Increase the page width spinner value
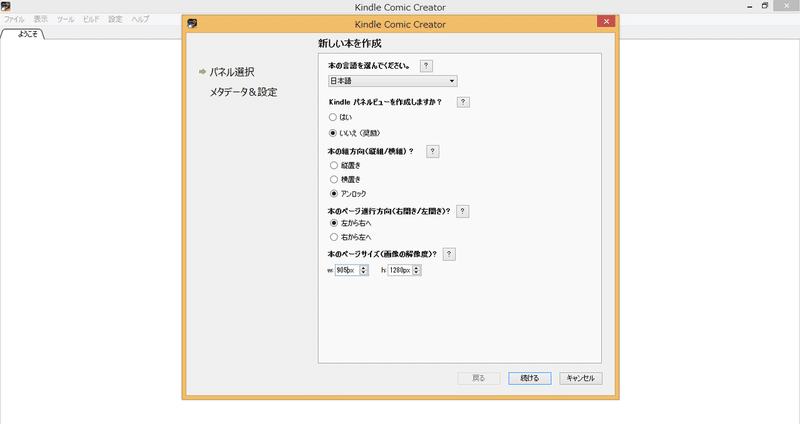Image resolution: width=800 pixels, height=424 pixels. [364, 268]
